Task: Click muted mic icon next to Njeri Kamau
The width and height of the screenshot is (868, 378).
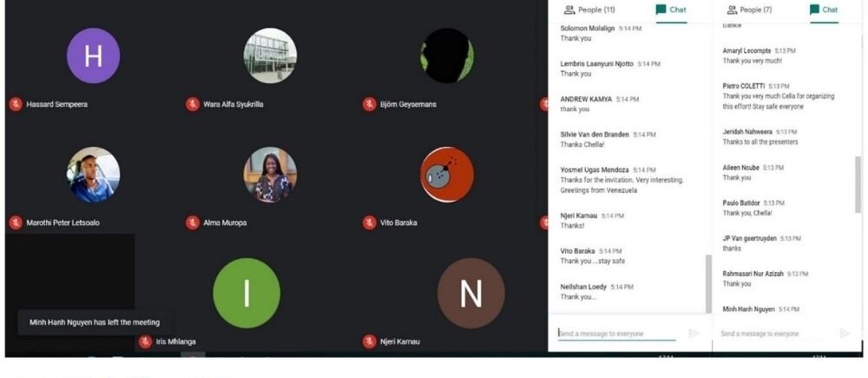Action: 369,342
